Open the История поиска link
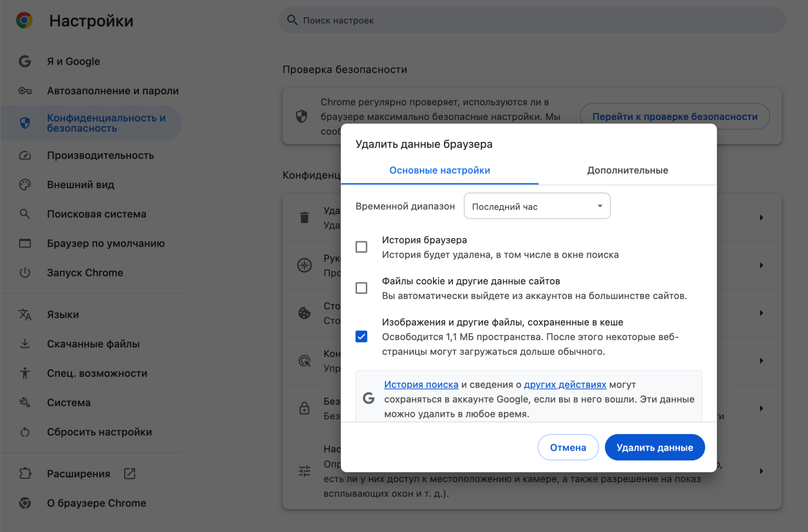The image size is (808, 532). coord(421,385)
